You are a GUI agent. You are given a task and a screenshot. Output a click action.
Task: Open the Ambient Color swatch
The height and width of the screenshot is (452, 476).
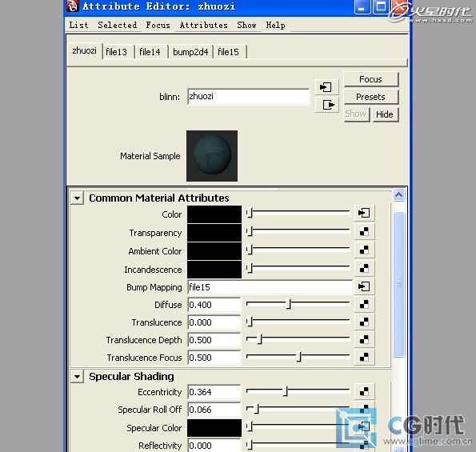click(214, 251)
